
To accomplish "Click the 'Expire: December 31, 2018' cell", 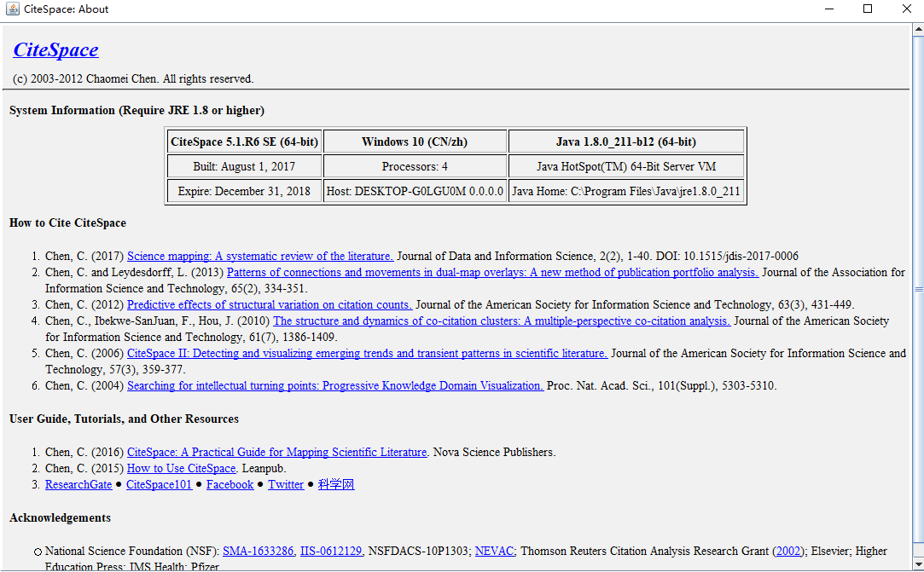I will click(x=244, y=192).
